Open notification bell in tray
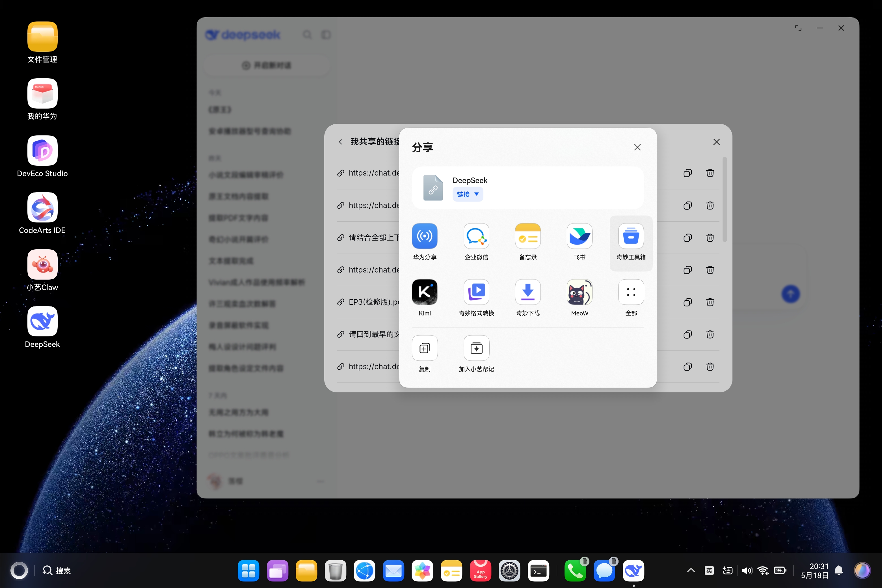This screenshot has width=882, height=588. click(x=839, y=570)
